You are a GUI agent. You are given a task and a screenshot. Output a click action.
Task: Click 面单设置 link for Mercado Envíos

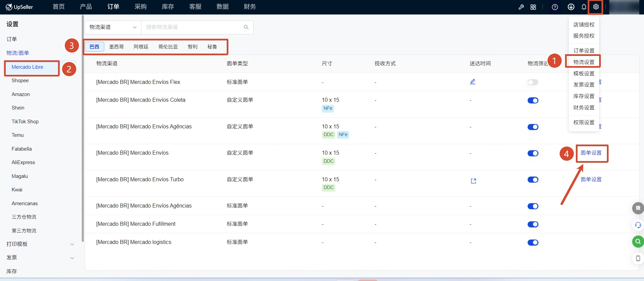point(591,153)
